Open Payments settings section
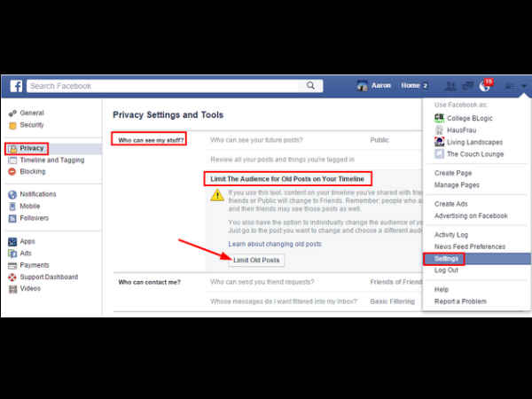This screenshot has height=399, width=532. 35,265
